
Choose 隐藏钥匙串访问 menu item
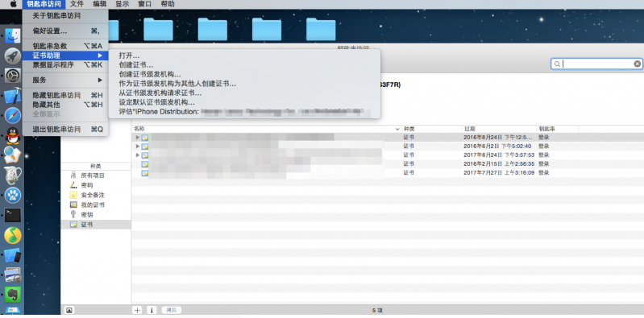(x=65, y=95)
